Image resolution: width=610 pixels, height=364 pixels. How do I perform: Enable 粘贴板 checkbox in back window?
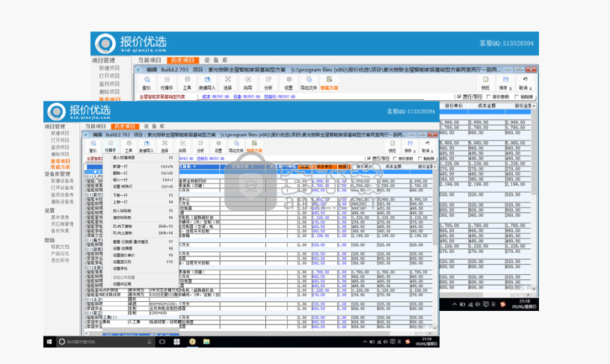[x=517, y=96]
